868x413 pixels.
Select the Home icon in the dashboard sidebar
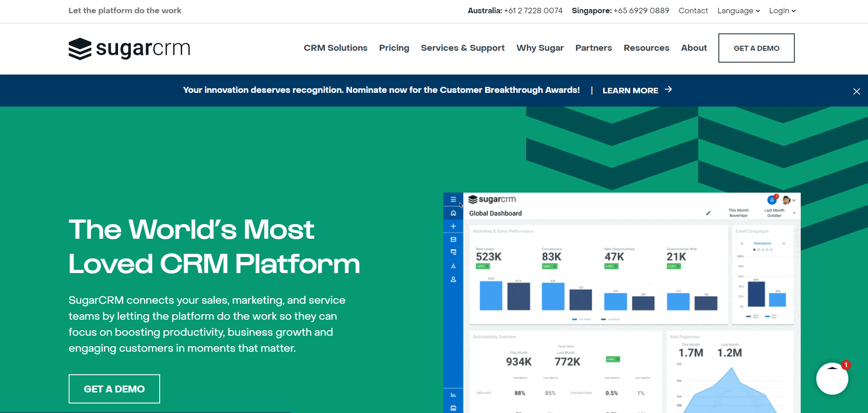(x=453, y=214)
